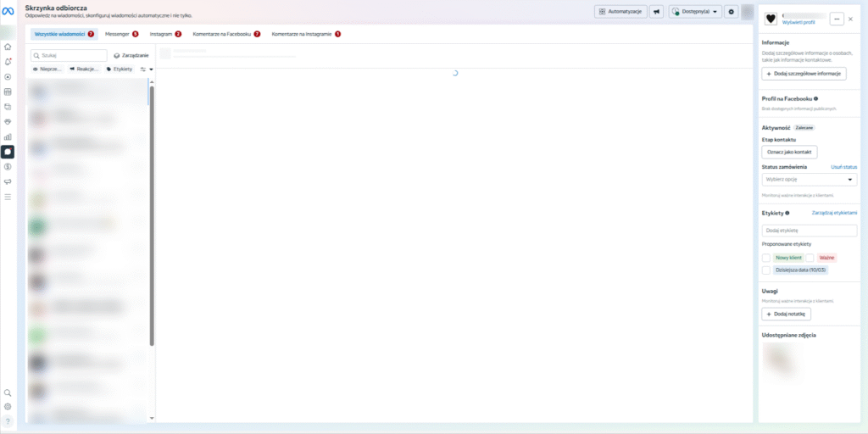The width and height of the screenshot is (868, 434).
Task: Focus the Szukaj search field
Action: click(x=69, y=55)
